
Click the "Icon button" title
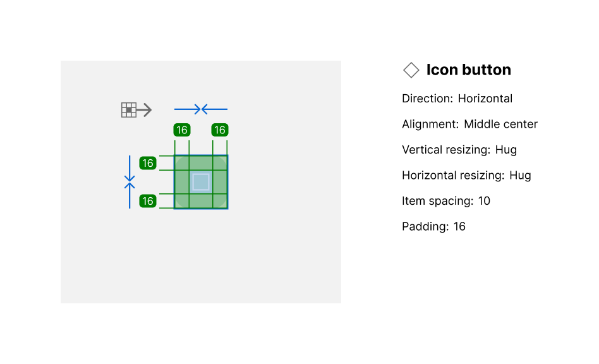click(468, 70)
